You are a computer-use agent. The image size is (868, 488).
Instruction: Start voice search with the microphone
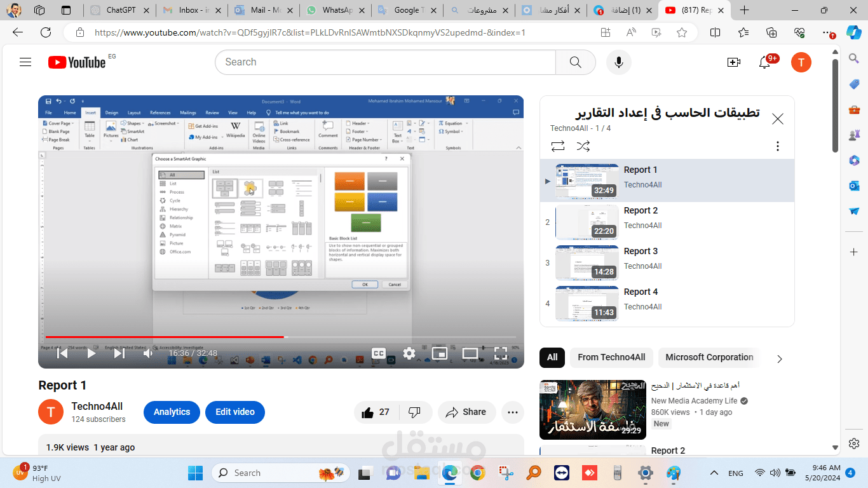point(618,62)
